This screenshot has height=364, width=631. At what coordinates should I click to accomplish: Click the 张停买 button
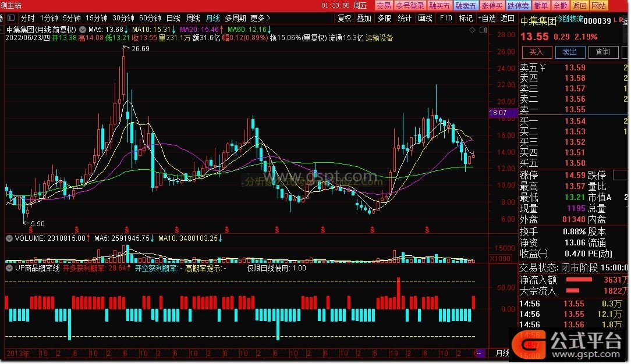coord(492,6)
